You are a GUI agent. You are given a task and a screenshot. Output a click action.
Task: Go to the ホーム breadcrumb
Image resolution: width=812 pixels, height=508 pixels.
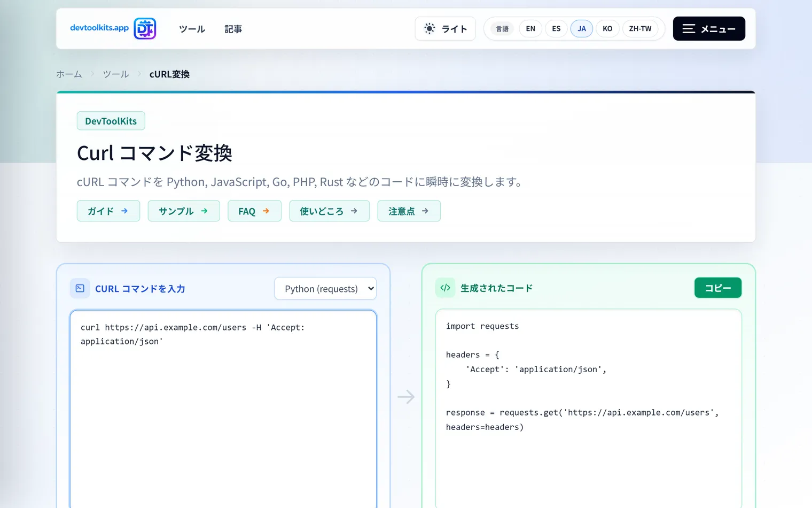69,74
